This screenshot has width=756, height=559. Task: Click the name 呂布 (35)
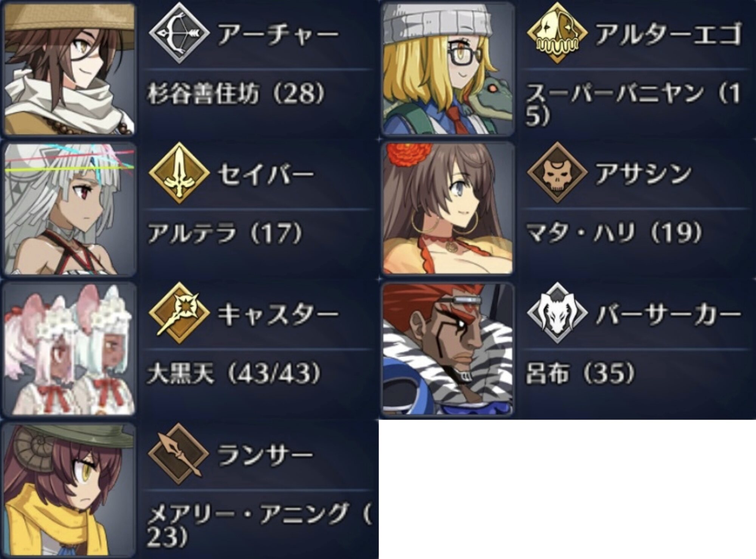580,373
